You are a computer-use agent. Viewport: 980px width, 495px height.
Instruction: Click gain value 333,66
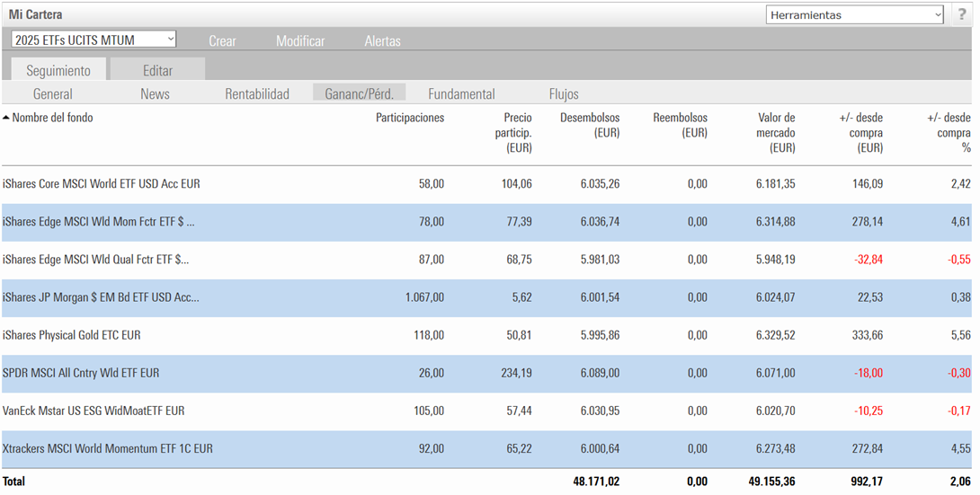[x=868, y=335]
